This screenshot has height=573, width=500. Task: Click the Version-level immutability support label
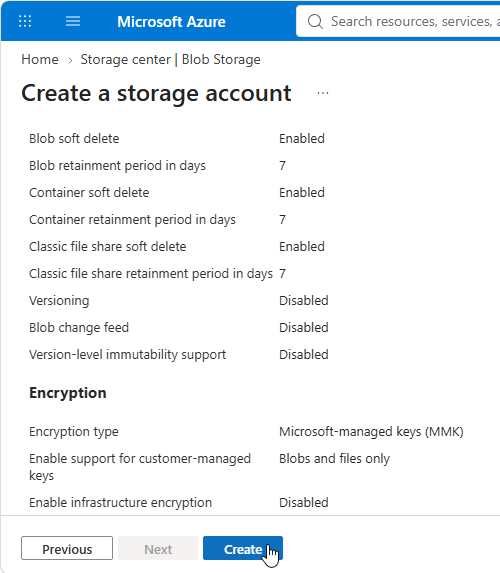(x=128, y=355)
